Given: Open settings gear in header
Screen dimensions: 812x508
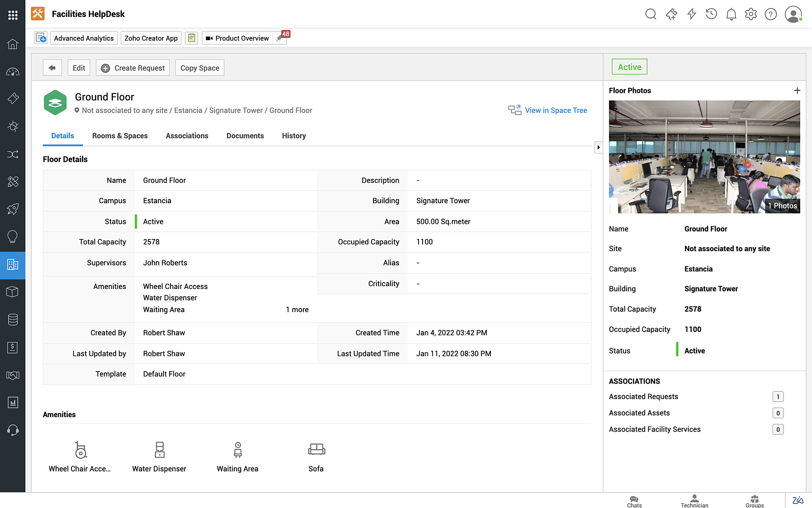Looking at the screenshot, I should tap(751, 14).
